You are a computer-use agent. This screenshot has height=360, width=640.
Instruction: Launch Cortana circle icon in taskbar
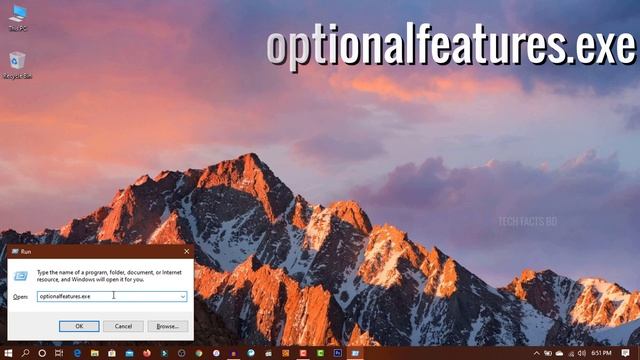tap(42, 353)
